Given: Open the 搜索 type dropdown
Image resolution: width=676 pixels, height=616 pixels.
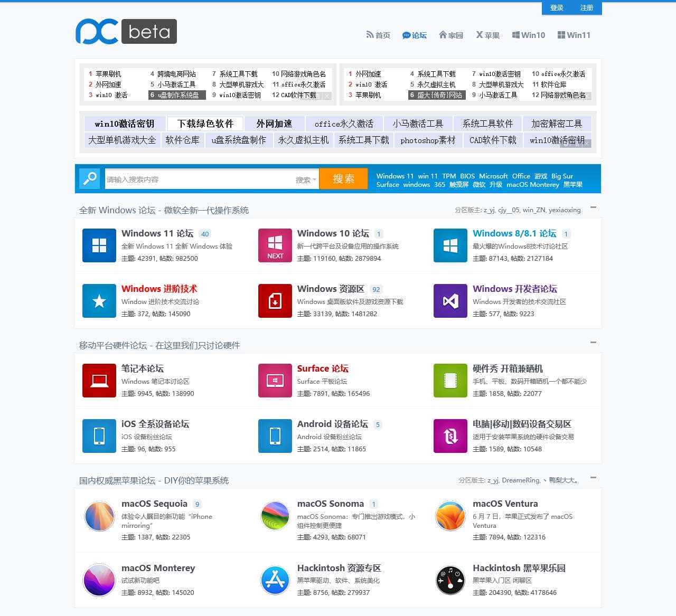Looking at the screenshot, I should (x=306, y=179).
